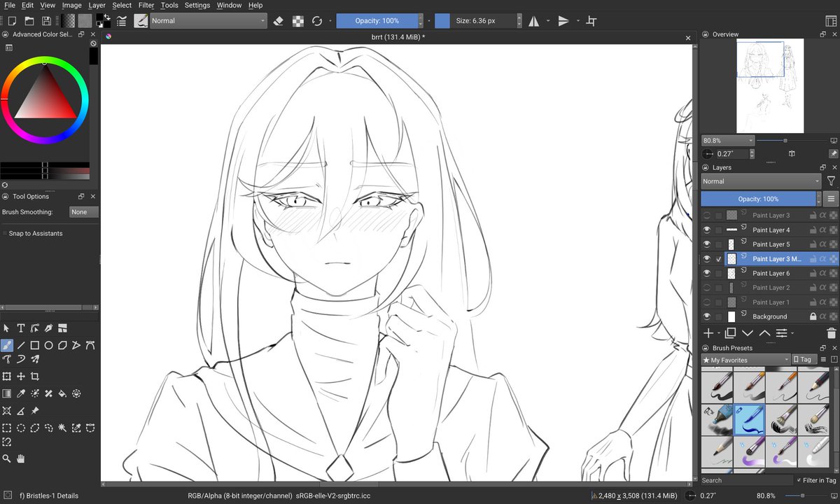This screenshot has height=504, width=840.
Task: Select the Rectangular Selection tool
Action: tap(6, 428)
